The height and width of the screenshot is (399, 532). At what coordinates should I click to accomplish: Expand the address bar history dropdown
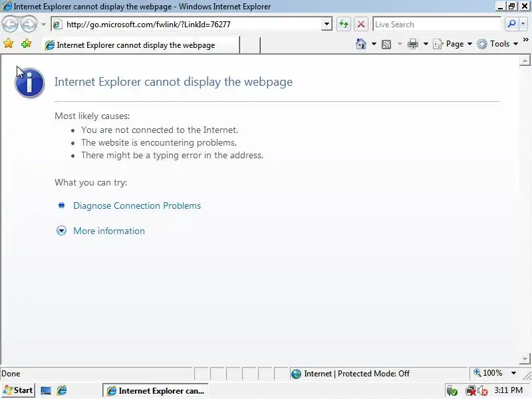[x=327, y=25]
